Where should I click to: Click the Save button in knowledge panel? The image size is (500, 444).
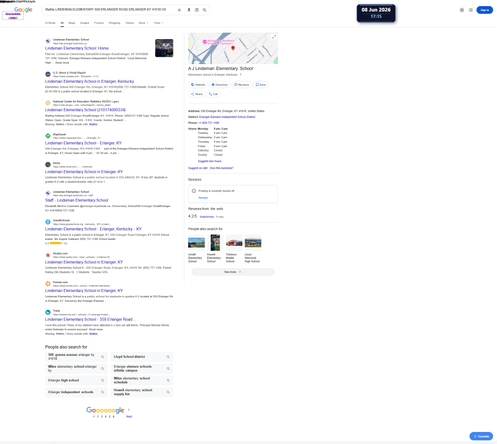tap(260, 85)
